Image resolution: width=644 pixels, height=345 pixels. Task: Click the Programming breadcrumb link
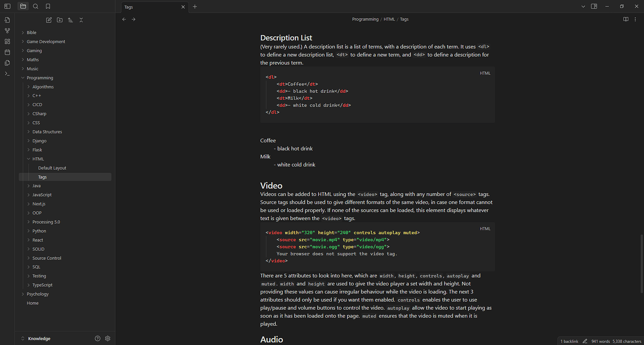click(x=365, y=19)
